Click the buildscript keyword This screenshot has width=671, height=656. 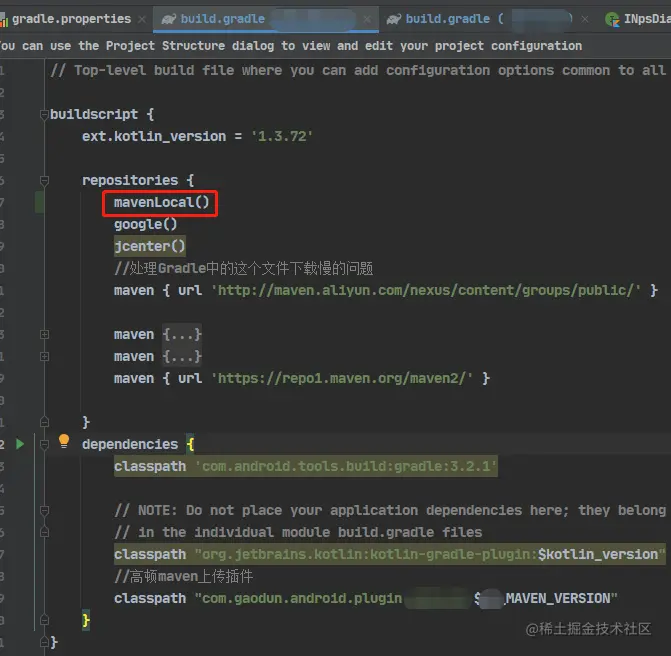tap(94, 114)
